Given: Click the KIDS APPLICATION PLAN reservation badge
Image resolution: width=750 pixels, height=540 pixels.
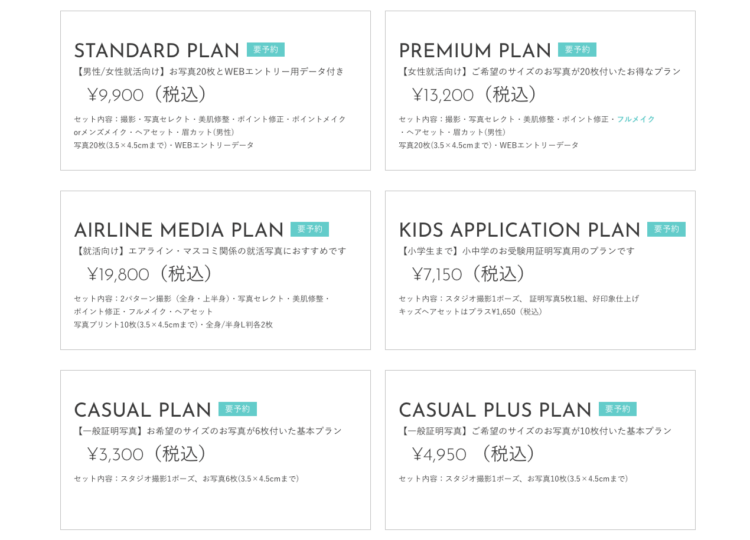Looking at the screenshot, I should point(666,229).
